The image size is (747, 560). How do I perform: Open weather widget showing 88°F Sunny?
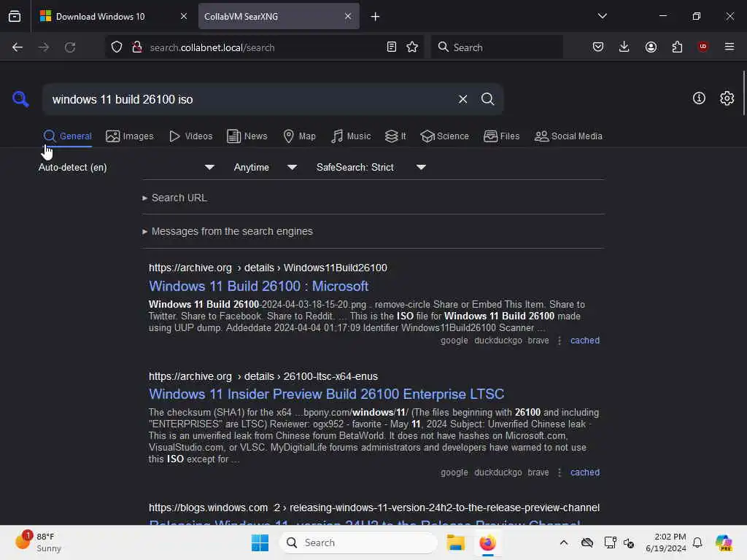(x=38, y=542)
